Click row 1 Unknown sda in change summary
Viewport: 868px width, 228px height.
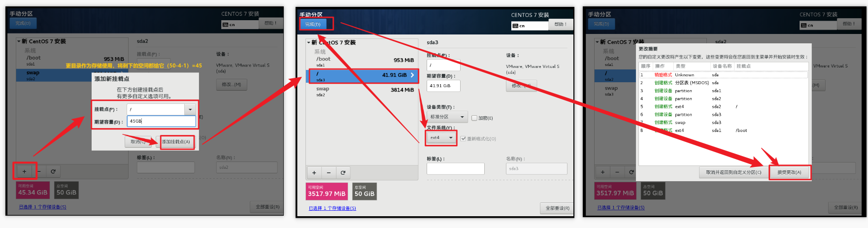723,75
